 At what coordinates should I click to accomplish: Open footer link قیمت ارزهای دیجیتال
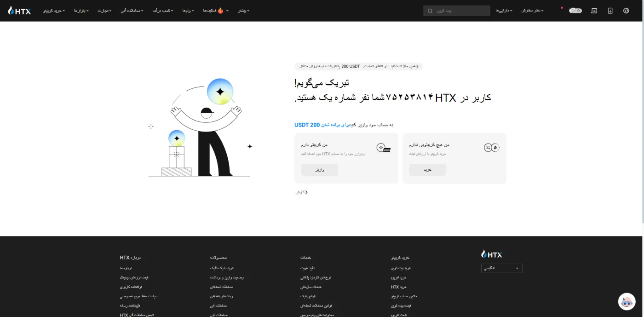(x=134, y=277)
